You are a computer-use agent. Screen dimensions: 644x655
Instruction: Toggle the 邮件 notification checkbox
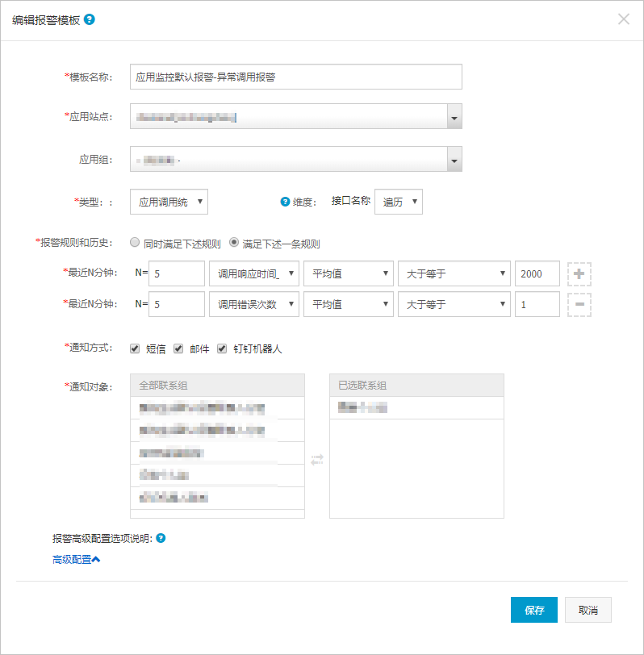(x=178, y=348)
